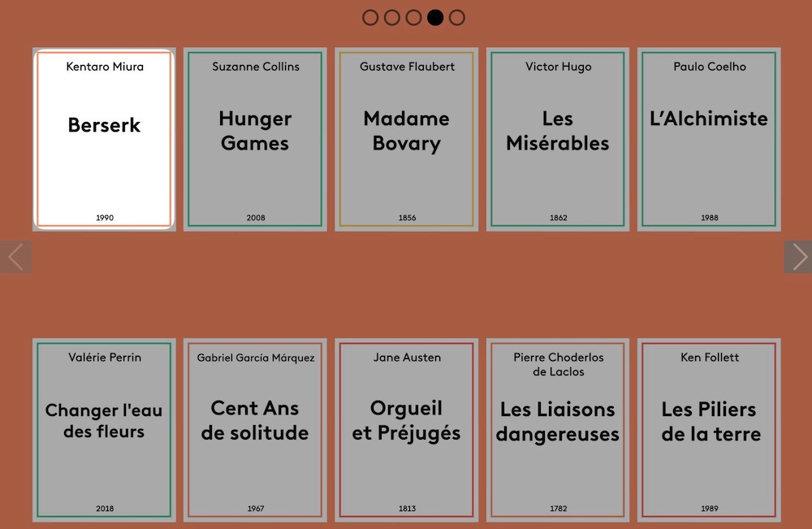
Task: Select the fifth pagination dot
Action: pyautogui.click(x=457, y=18)
